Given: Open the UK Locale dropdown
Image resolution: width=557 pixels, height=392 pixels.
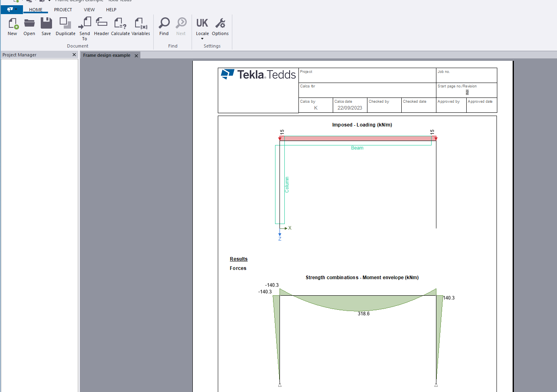Looking at the screenshot, I should coord(202,28).
